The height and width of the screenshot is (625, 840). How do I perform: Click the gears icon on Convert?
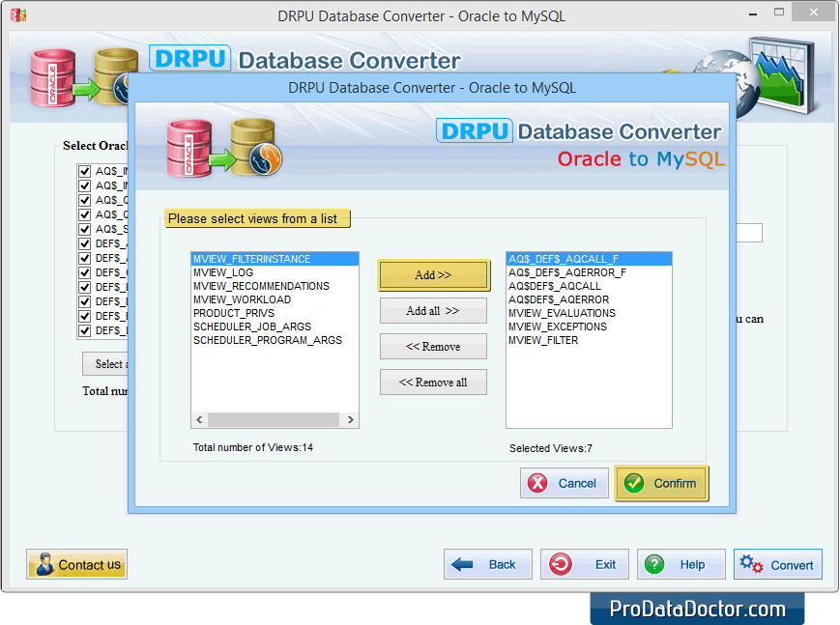pos(751,564)
